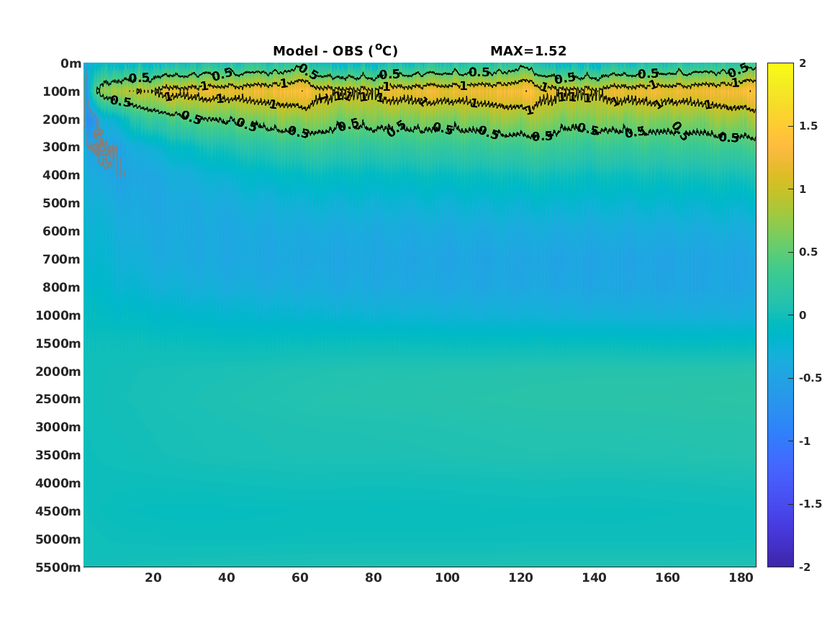
Task: Click the colorbar tick label "0.5"
Action: point(808,252)
